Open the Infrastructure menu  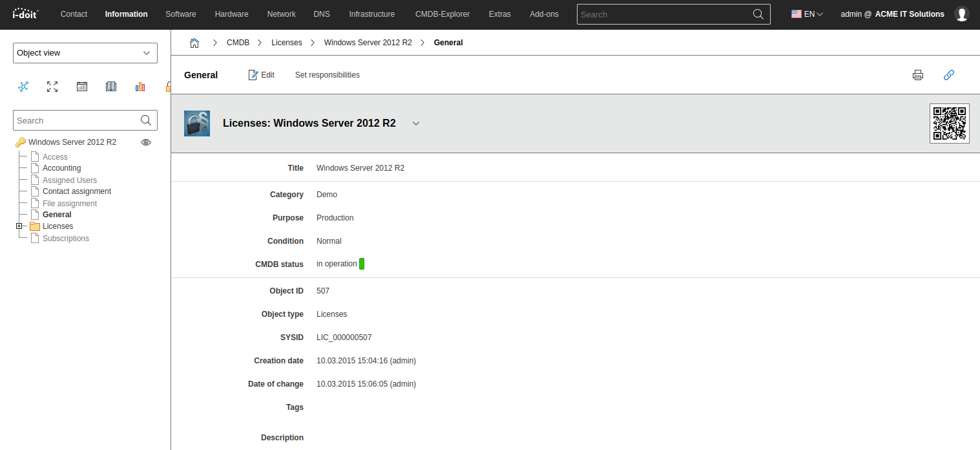pos(372,14)
